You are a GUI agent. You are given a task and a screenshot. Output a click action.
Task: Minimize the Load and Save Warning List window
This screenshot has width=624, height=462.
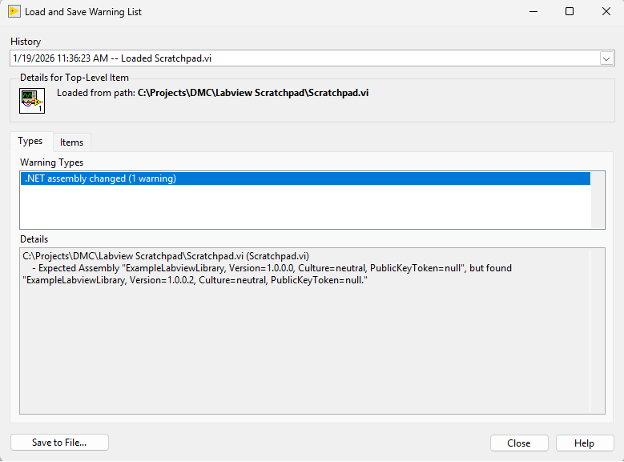(533, 12)
